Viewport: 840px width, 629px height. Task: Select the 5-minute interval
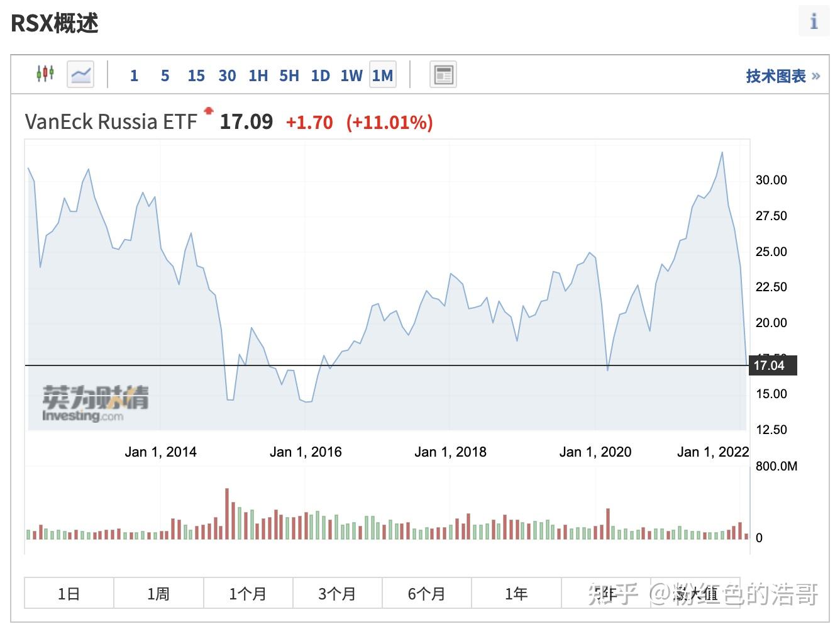(x=165, y=76)
